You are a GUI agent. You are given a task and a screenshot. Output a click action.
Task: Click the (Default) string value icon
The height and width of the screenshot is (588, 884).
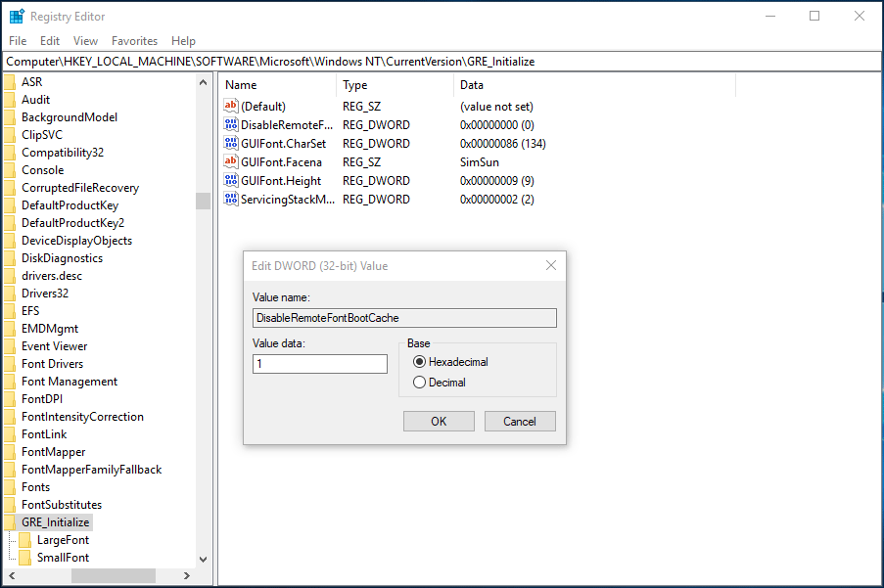pos(231,106)
